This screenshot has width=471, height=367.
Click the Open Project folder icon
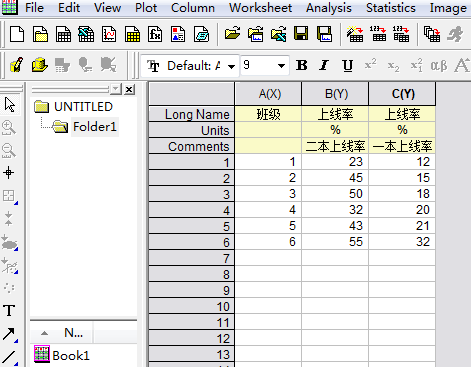(232, 34)
